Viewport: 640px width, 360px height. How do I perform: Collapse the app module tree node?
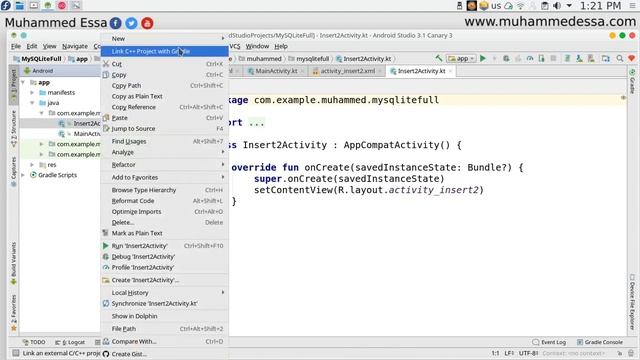point(23,82)
